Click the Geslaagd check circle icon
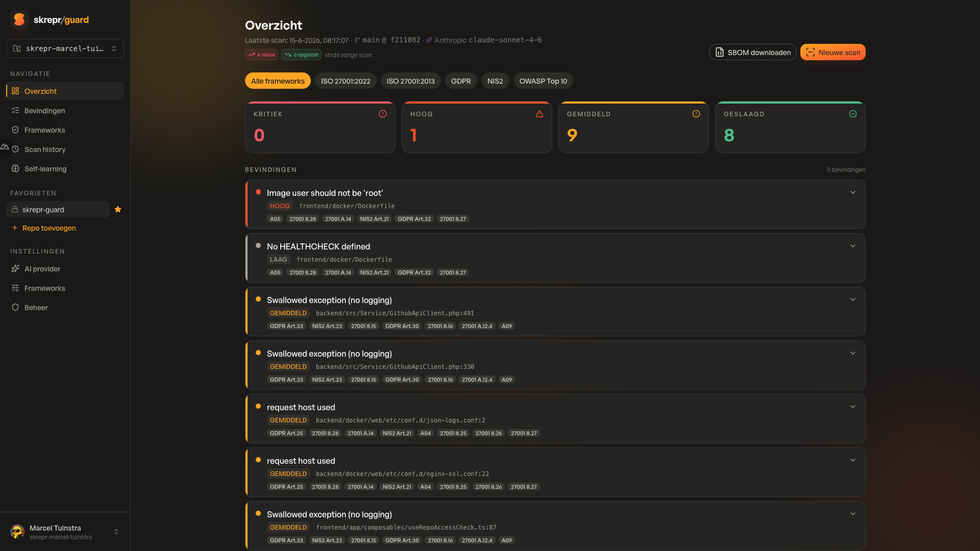This screenshot has height=551, width=980. pyautogui.click(x=853, y=114)
